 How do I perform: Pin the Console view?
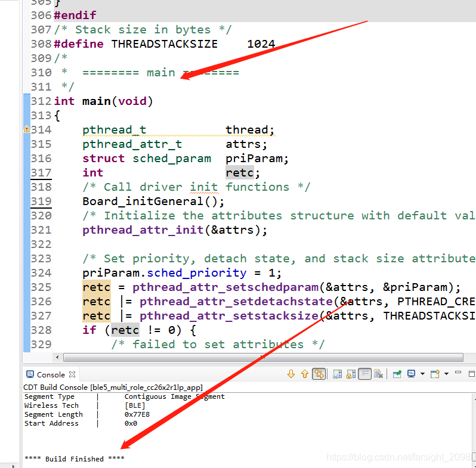tap(397, 374)
